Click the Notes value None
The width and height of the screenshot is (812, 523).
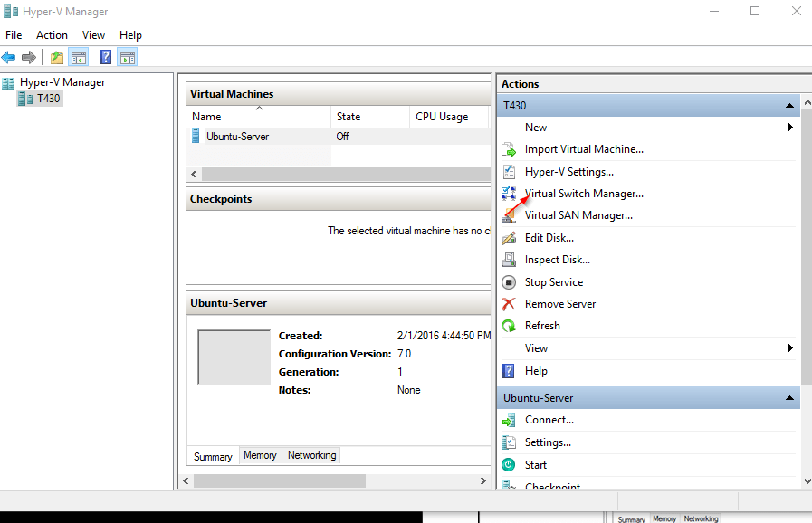pos(408,390)
